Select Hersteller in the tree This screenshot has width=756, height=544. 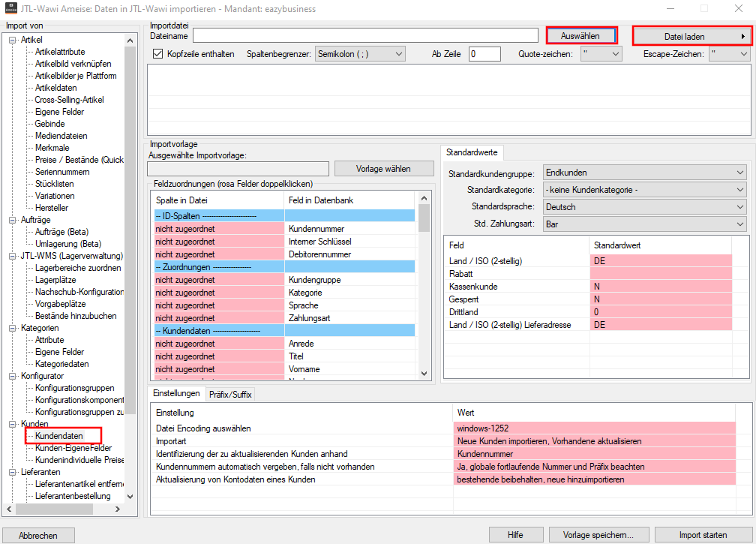tap(52, 208)
